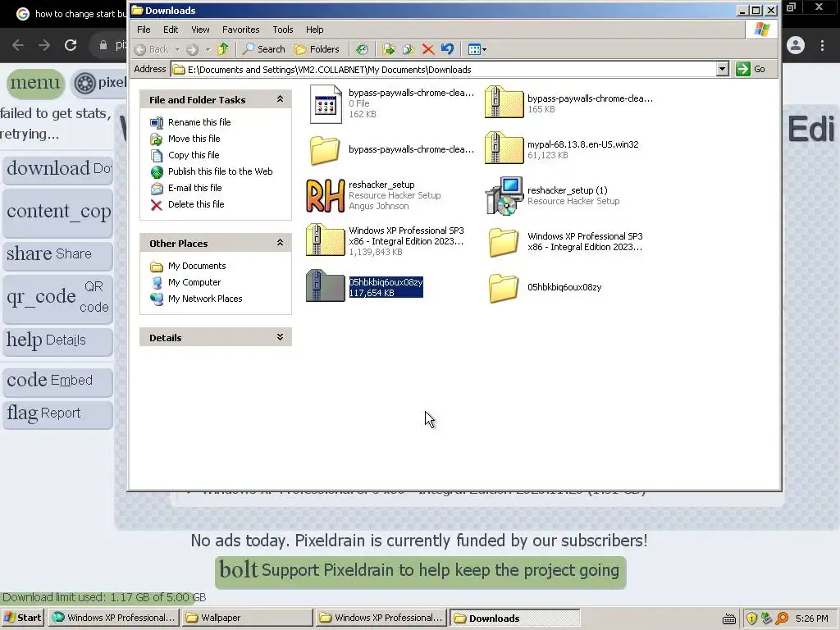The height and width of the screenshot is (630, 840).
Task: Open the browser profile avatar icon
Action: pos(796,46)
